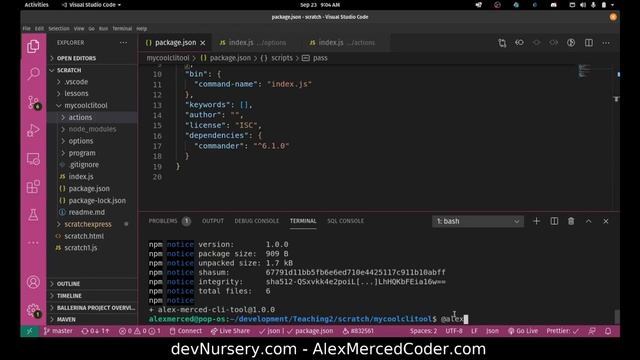Open the SQL Console tab
640x360 pixels.
[345, 221]
